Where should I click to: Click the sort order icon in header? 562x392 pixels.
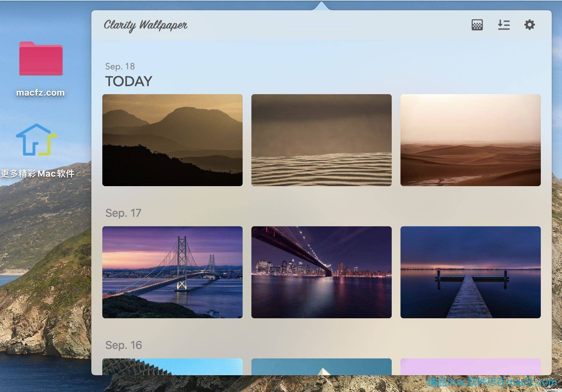click(504, 25)
